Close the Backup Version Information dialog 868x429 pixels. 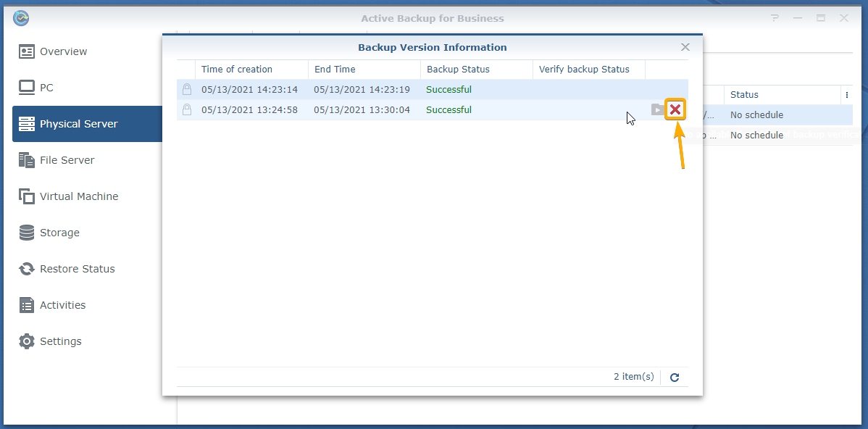(x=685, y=47)
